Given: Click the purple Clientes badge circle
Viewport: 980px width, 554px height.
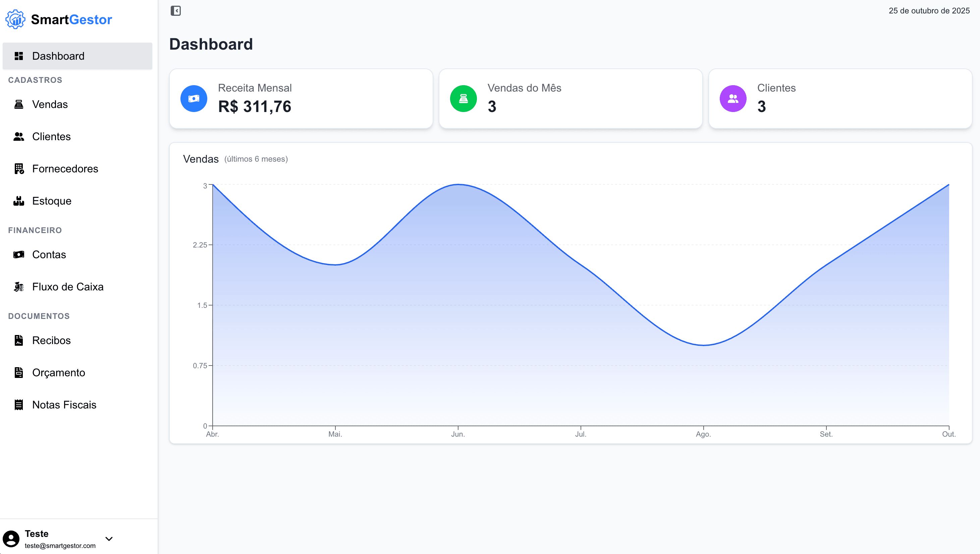Looking at the screenshot, I should coord(732,98).
